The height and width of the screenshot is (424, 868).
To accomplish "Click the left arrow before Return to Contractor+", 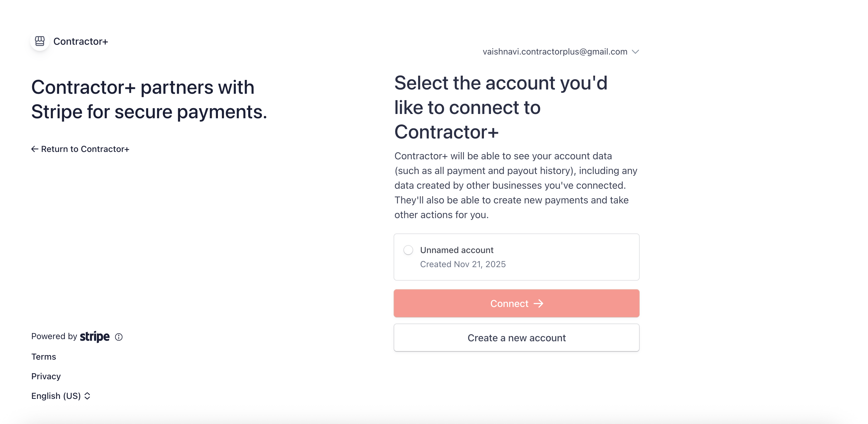I will tap(34, 149).
